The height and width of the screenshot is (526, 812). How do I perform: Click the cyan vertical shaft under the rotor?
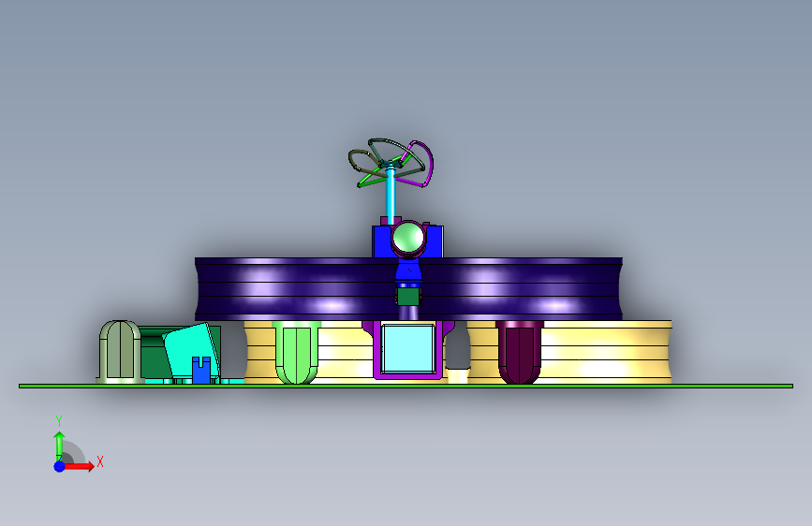(391, 197)
